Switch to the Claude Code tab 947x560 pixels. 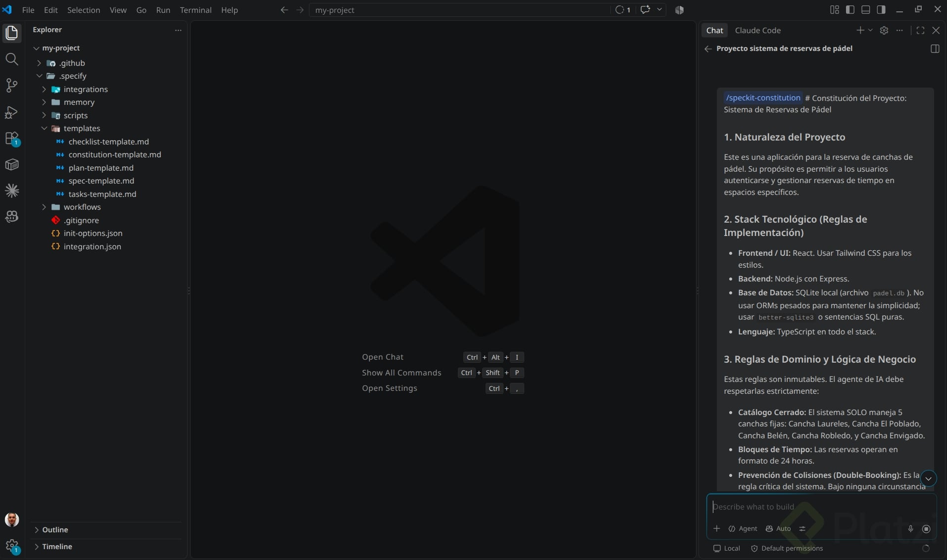(757, 31)
